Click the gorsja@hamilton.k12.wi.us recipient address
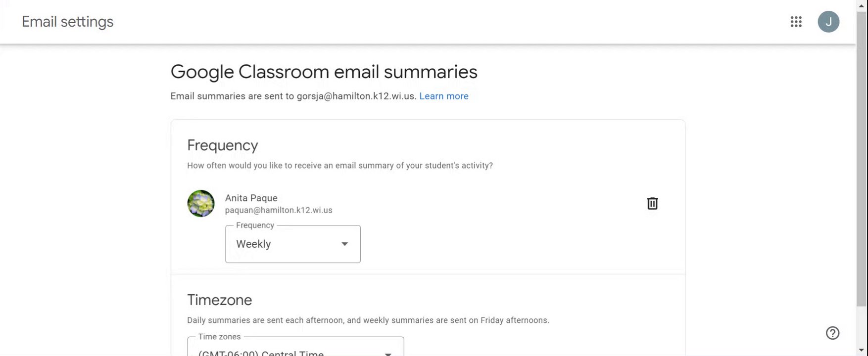Image resolution: width=868 pixels, height=356 pixels. pyautogui.click(x=356, y=96)
